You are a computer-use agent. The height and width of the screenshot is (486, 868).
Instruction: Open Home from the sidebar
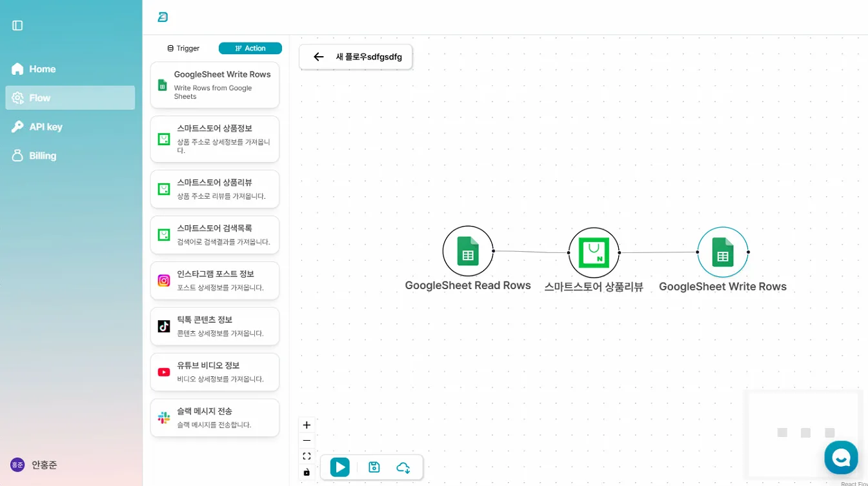coord(42,69)
